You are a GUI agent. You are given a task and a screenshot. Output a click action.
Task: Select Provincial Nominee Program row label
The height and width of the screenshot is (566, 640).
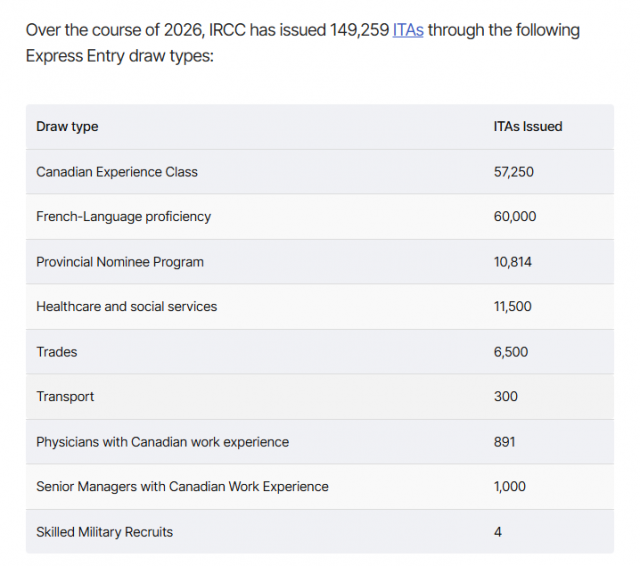click(120, 262)
